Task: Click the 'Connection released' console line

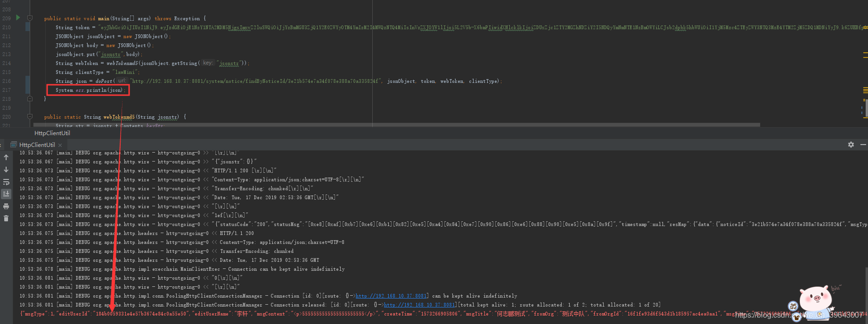Action: [x=340, y=305]
